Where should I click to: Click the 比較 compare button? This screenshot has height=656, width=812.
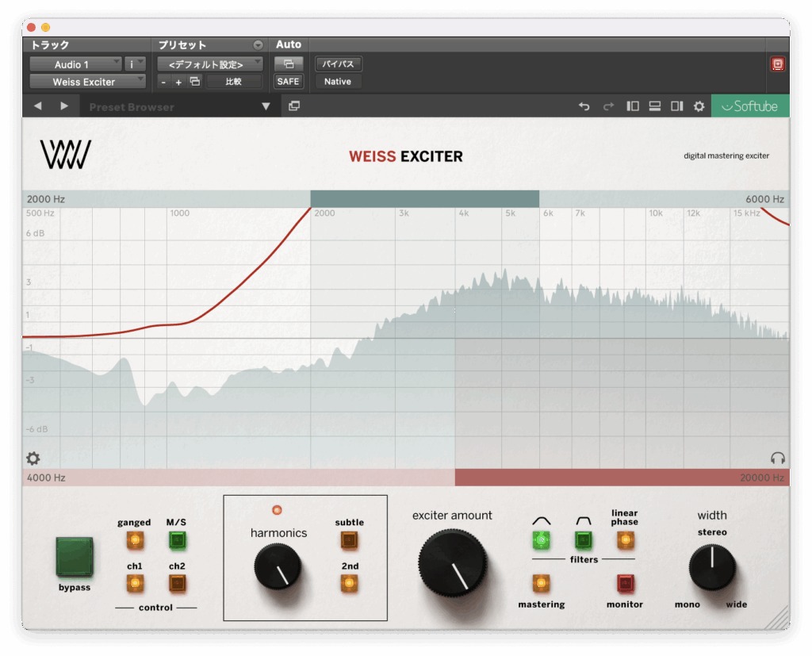(x=234, y=82)
